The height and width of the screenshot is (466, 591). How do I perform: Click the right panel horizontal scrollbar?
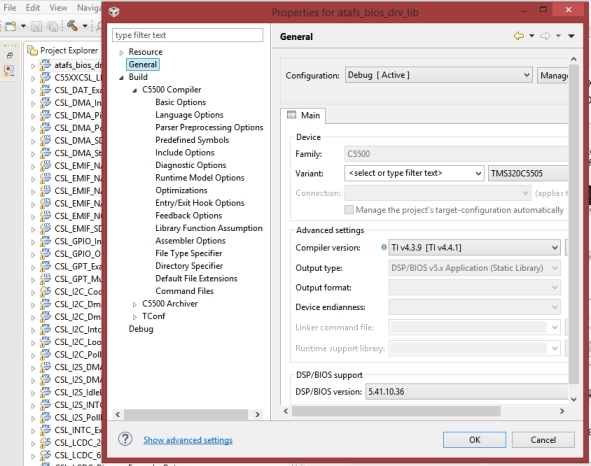pyautogui.click(x=396, y=411)
